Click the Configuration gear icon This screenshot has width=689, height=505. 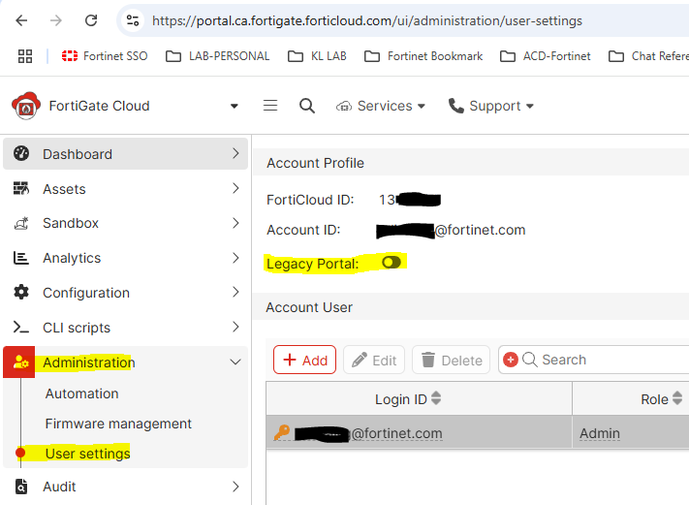pyautogui.click(x=21, y=293)
